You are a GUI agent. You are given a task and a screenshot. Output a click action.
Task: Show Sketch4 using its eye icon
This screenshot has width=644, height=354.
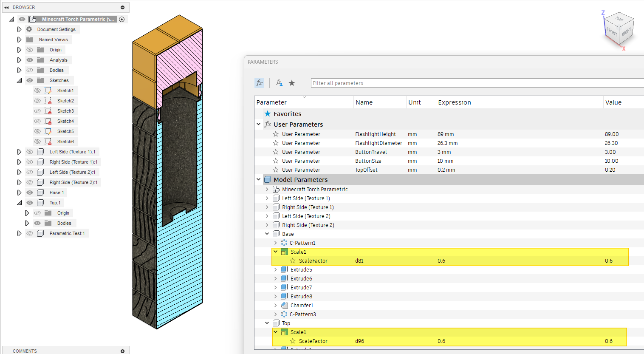point(37,121)
